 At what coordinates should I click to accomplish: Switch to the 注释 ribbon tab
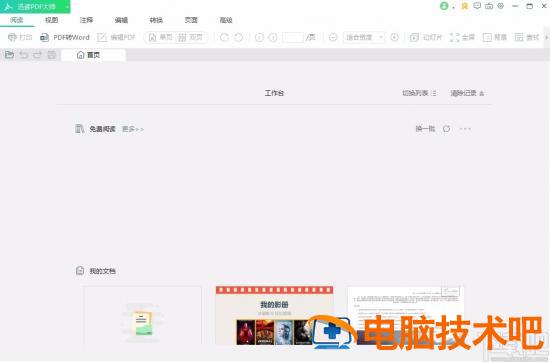(x=86, y=20)
